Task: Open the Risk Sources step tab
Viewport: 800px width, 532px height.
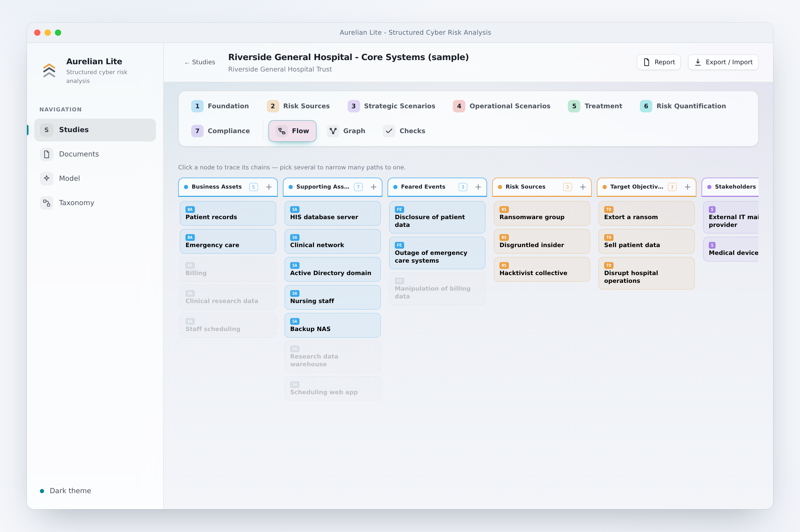Action: [298, 106]
